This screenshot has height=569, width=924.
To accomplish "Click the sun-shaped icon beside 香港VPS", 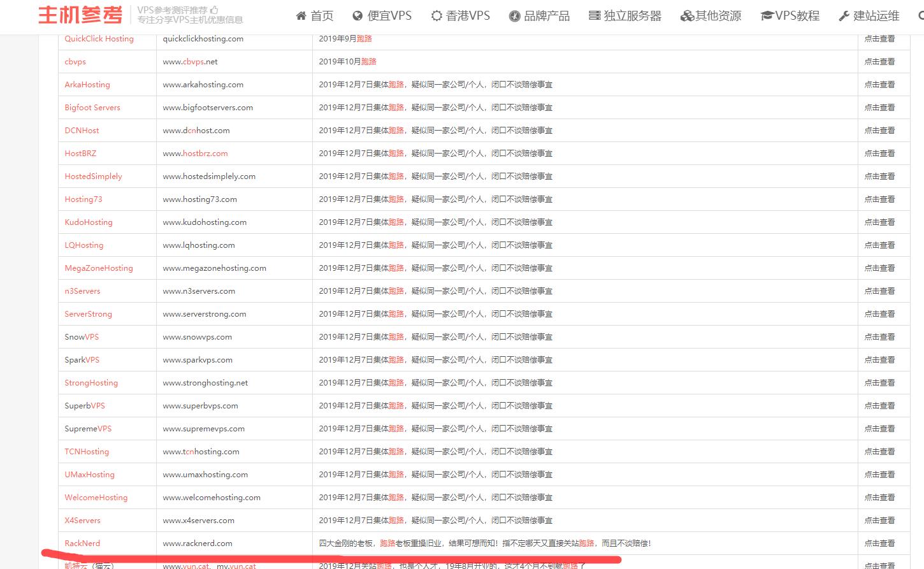I will click(x=437, y=16).
